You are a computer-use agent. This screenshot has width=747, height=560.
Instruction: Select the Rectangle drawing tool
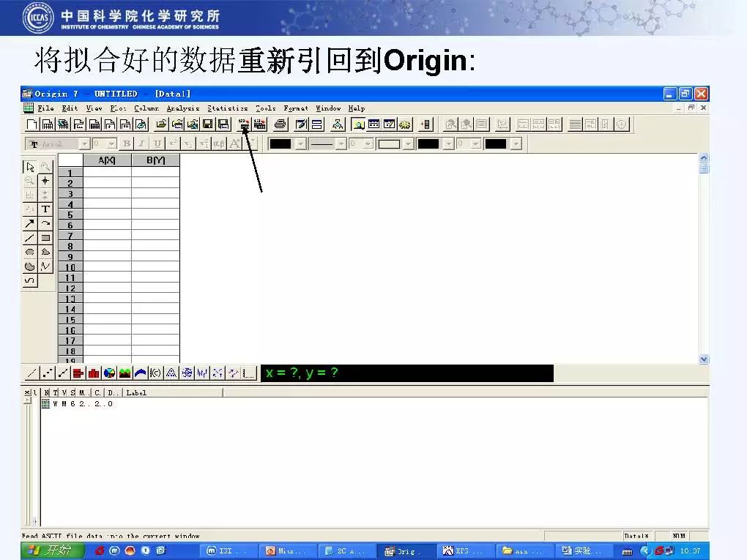45,238
